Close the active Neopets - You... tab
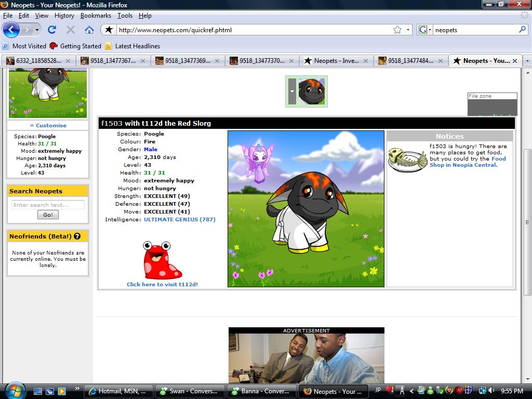The height and width of the screenshot is (399, 532). [x=515, y=61]
